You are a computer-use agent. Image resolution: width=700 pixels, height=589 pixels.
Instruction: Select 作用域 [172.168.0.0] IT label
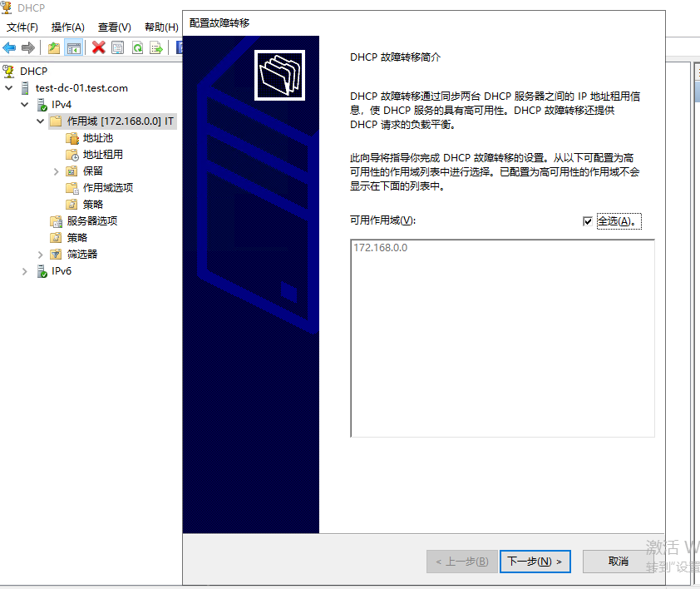(120, 121)
